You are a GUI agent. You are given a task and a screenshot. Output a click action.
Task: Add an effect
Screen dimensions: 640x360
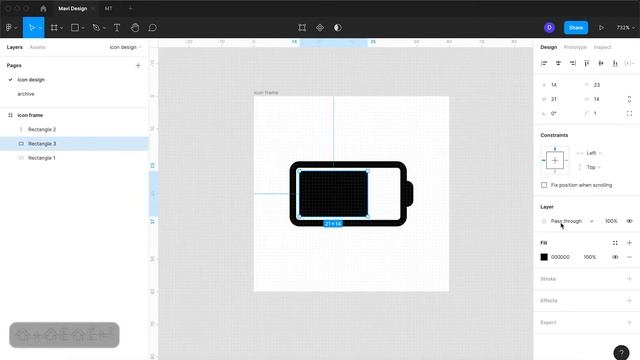pyautogui.click(x=629, y=300)
